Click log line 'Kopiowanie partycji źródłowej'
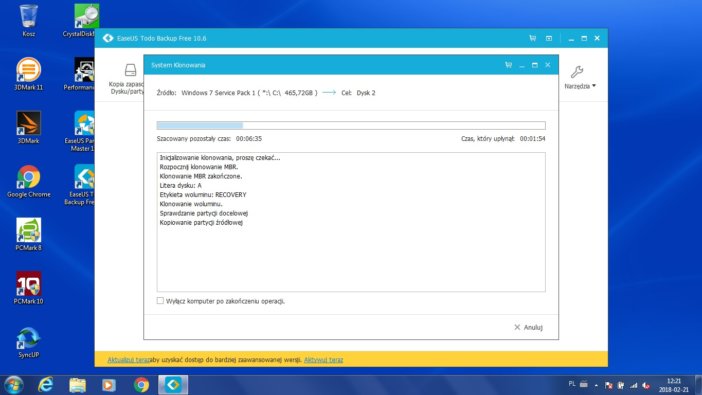Viewport: 702px width, 395px height. tap(201, 222)
